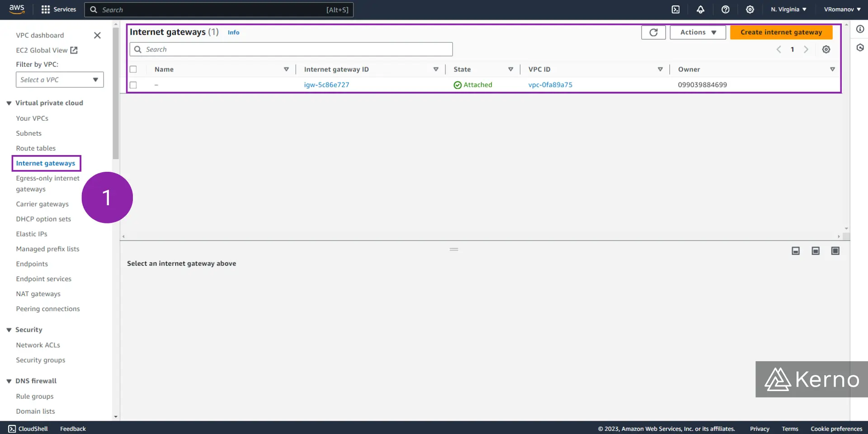
Task: Open table preferences with the gear icon
Action: [826, 49]
